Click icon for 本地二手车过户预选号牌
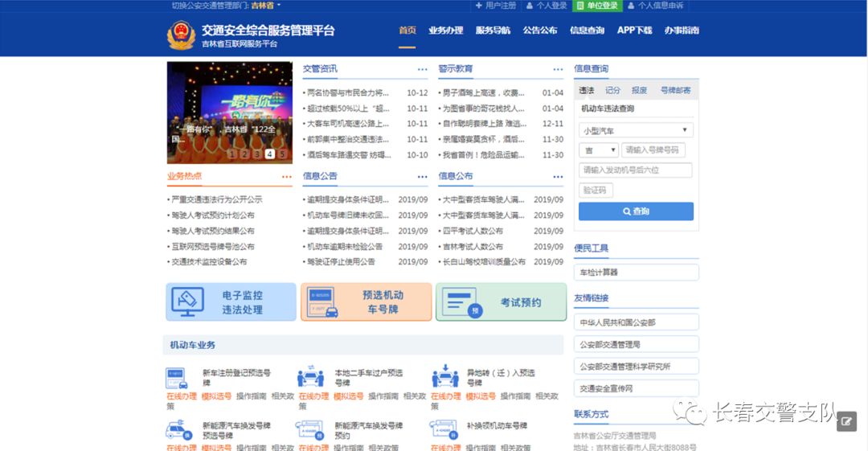This screenshot has height=451, width=868. pos(310,377)
